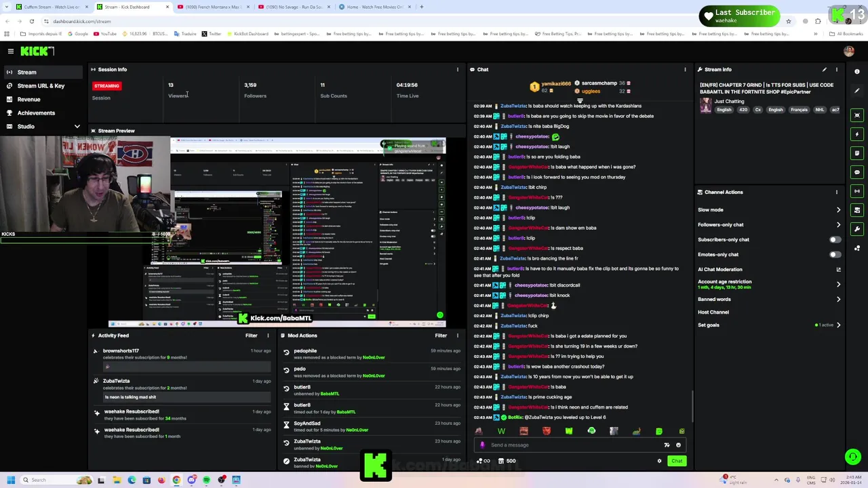
Task: Open the Revenue section
Action: pyautogui.click(x=44, y=99)
